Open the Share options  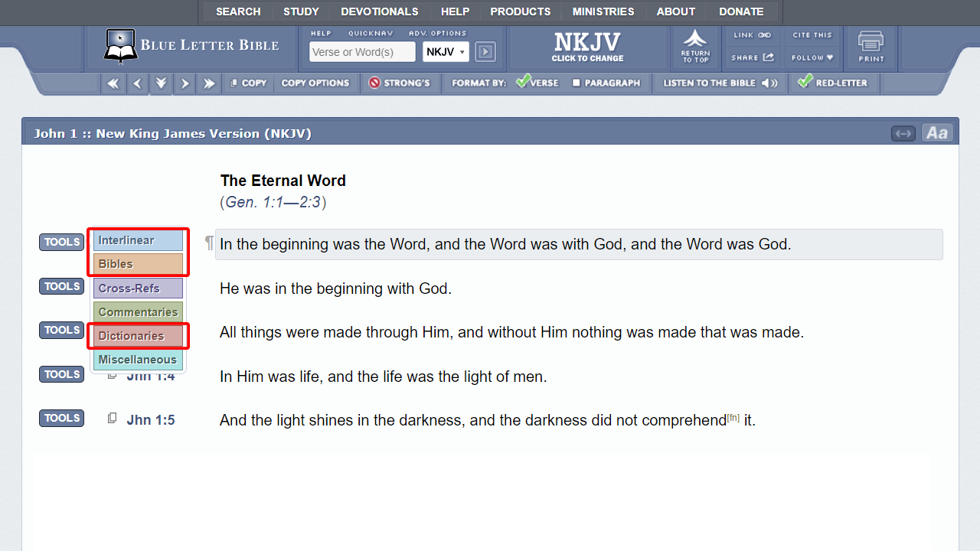pos(752,57)
